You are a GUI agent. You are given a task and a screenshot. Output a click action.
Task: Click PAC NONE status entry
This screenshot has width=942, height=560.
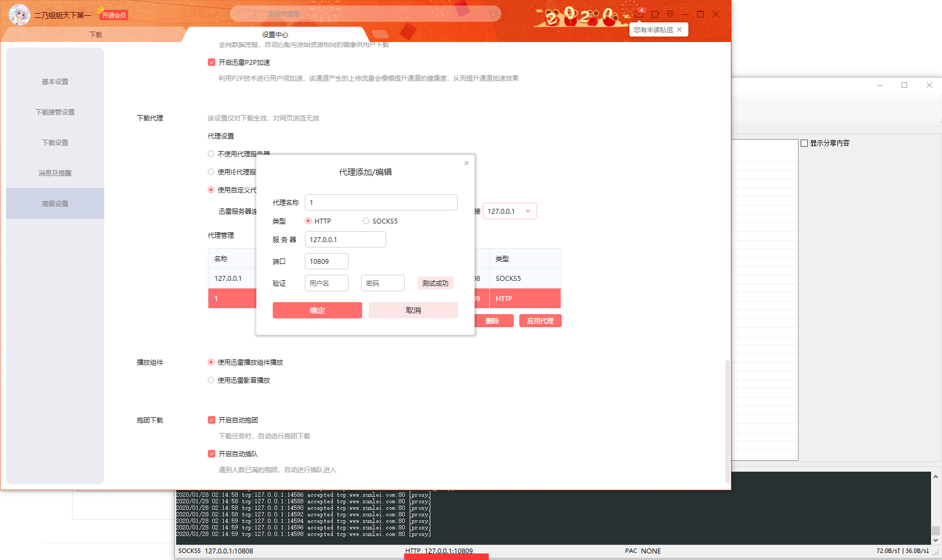[x=643, y=551]
